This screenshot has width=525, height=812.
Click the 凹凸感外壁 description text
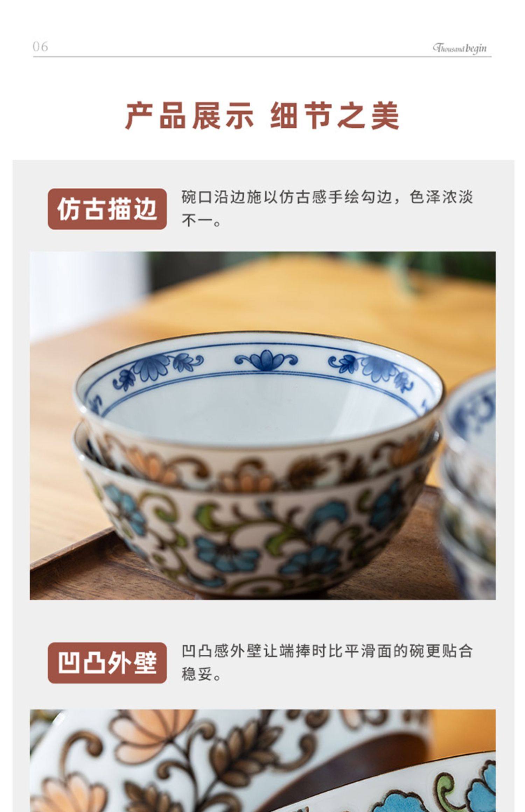(x=327, y=662)
